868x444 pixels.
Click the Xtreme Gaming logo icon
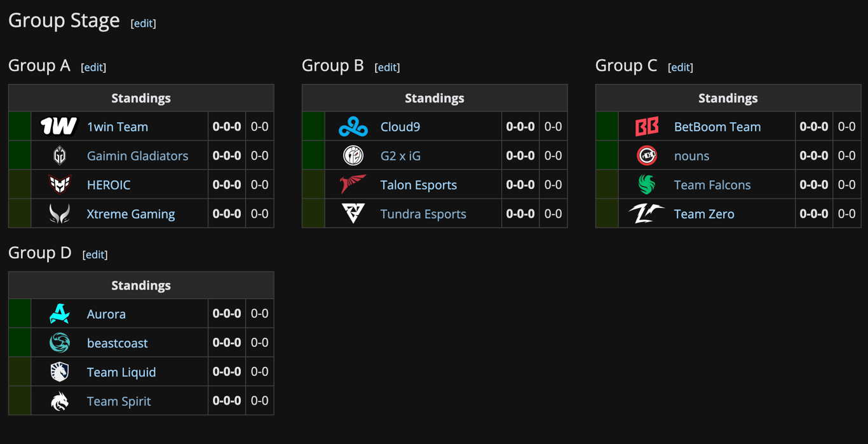coord(60,214)
